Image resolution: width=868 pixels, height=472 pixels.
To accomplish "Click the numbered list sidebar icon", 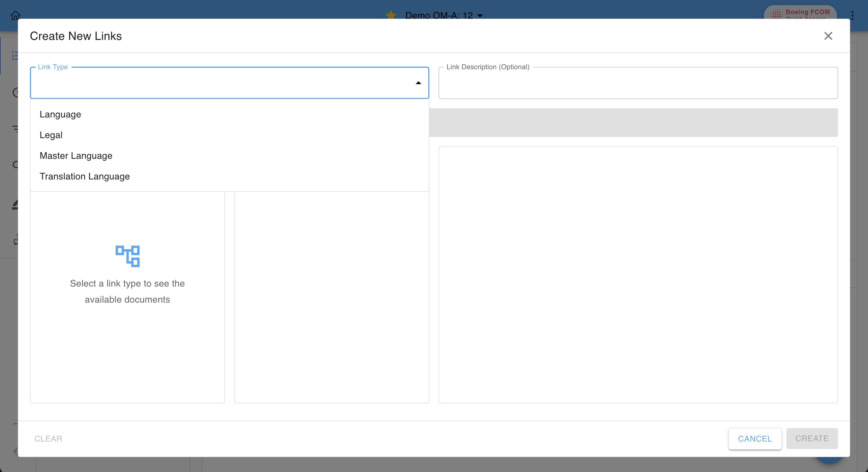I will 15,55.
